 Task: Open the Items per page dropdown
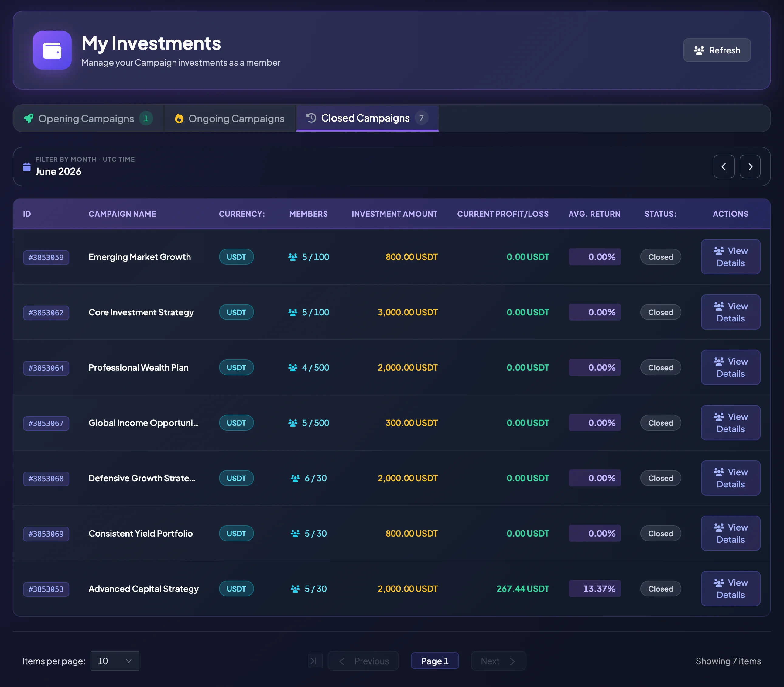[x=115, y=661]
